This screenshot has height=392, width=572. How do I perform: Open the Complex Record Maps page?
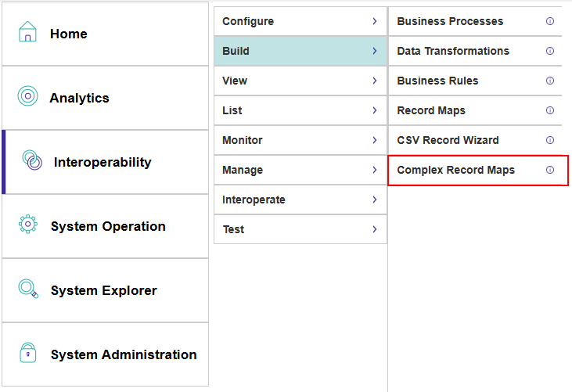455,170
